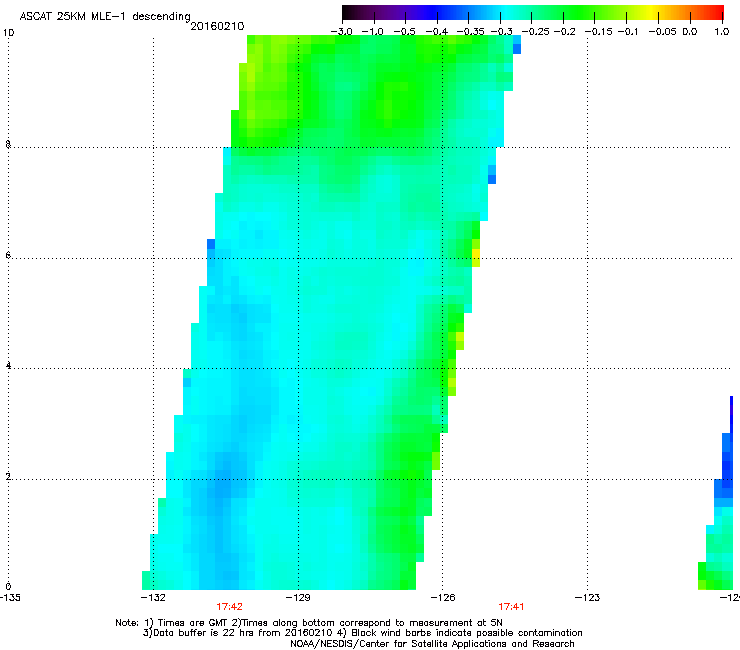Click the colorbar value -3.0
The height and width of the screenshot is (650, 740).
(342, 32)
